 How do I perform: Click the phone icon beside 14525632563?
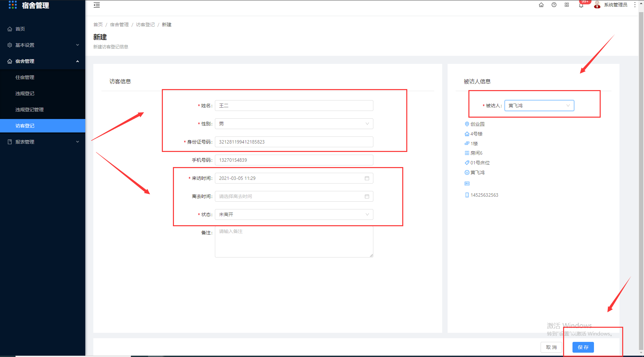point(467,195)
